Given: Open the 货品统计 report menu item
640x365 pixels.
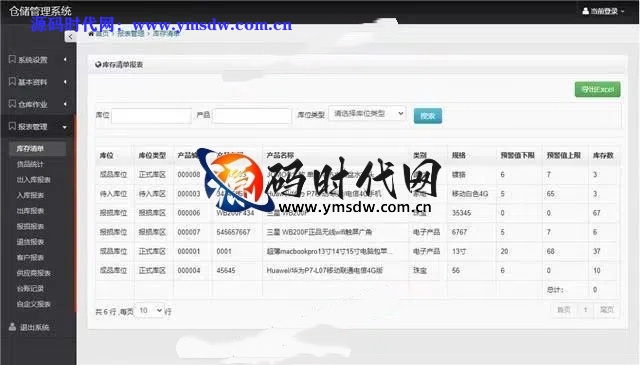Looking at the screenshot, I should point(30,164).
